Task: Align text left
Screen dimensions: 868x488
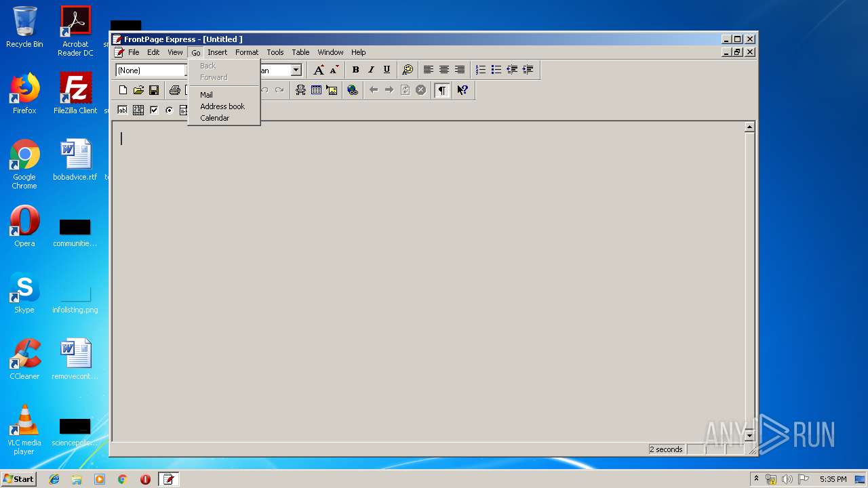Action: point(429,70)
